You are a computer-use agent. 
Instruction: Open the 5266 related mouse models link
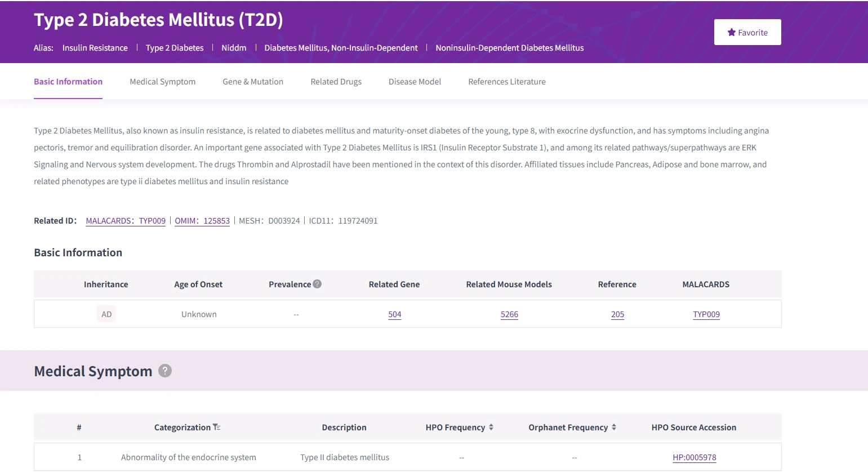coord(509,314)
